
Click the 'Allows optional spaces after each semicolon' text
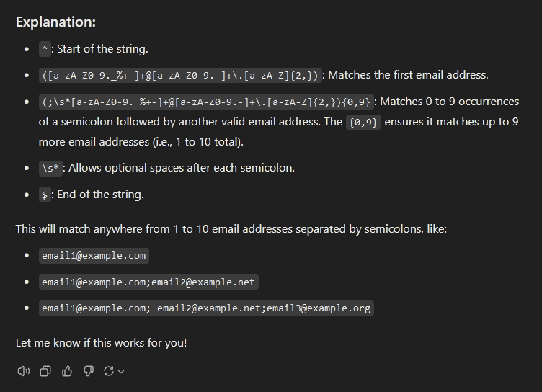pos(182,168)
